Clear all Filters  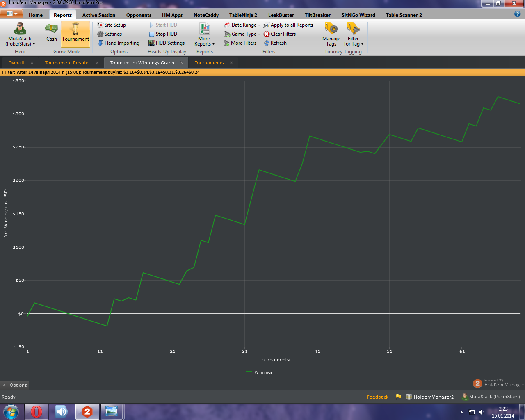click(280, 34)
